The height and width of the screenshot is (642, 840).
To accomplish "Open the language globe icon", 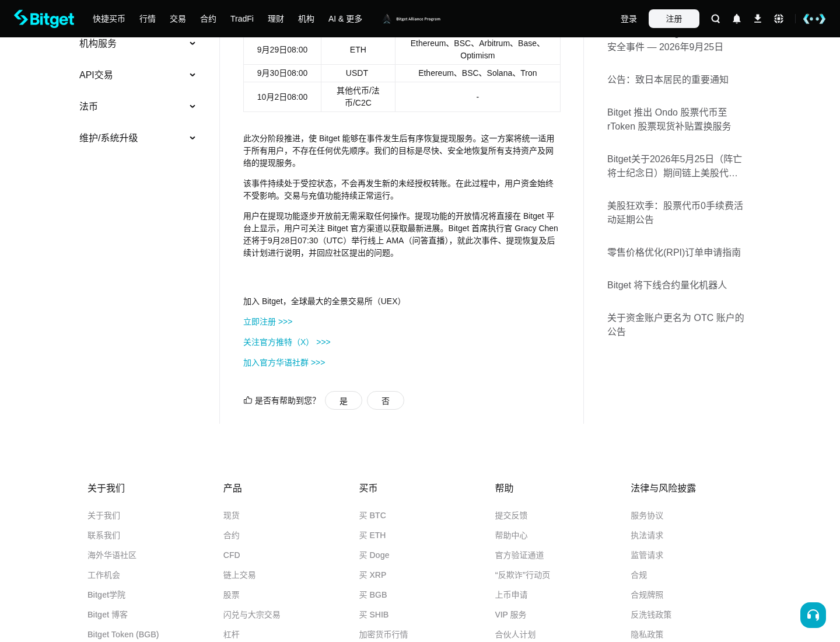I will pos(779,19).
